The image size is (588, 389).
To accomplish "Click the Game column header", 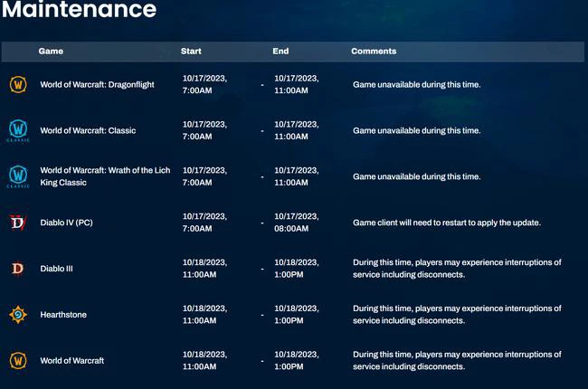I will (x=51, y=51).
